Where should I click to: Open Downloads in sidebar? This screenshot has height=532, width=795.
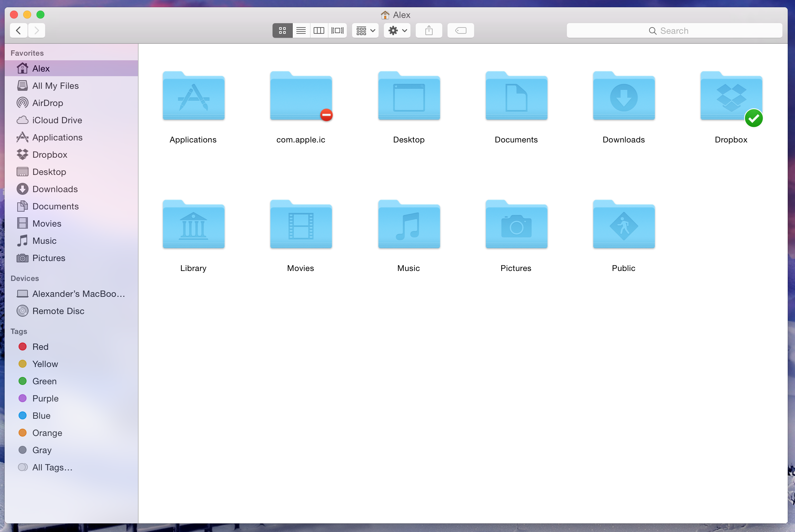pyautogui.click(x=71, y=189)
